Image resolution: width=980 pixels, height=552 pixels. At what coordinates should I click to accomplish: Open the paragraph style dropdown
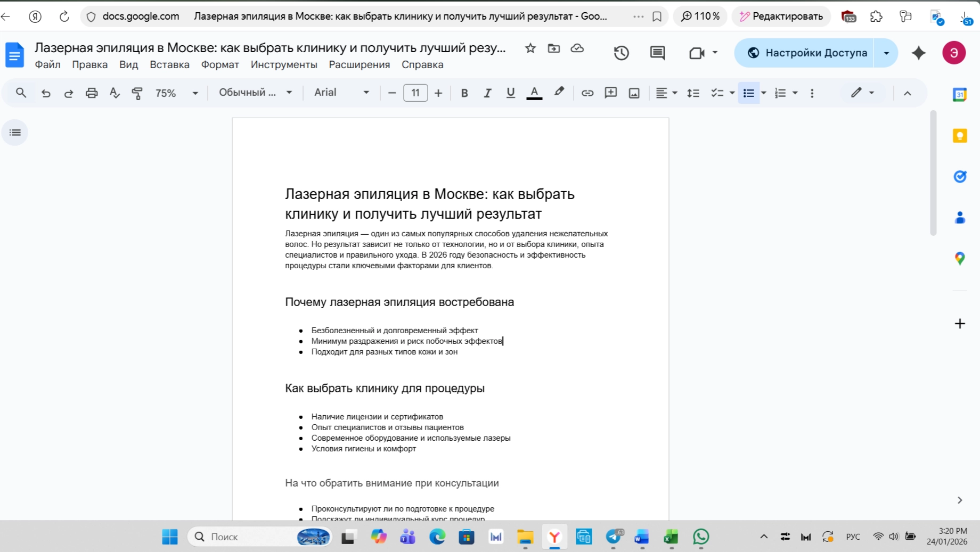[255, 93]
